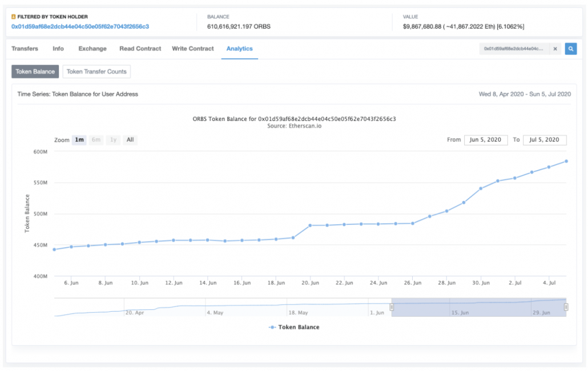Open the token holder address link

tap(80, 27)
